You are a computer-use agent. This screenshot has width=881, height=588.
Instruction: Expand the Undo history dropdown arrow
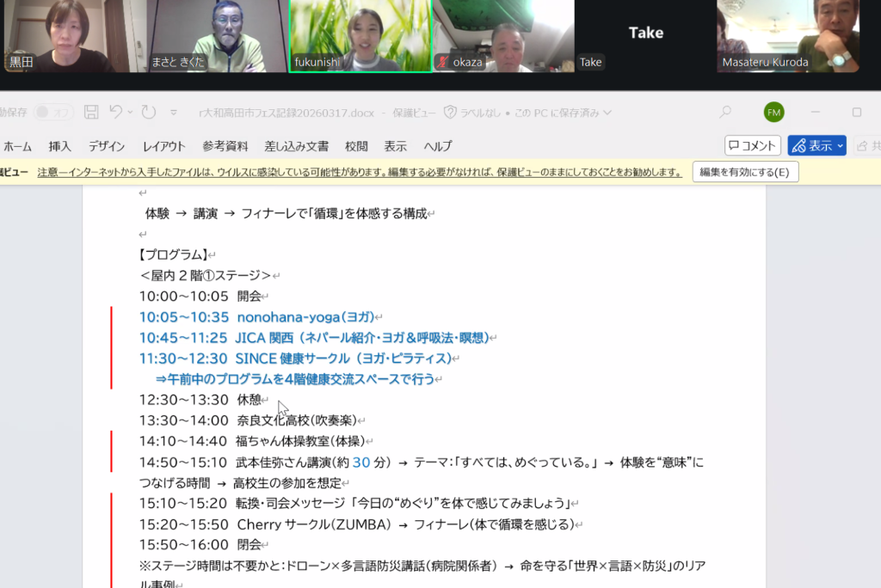(x=130, y=113)
